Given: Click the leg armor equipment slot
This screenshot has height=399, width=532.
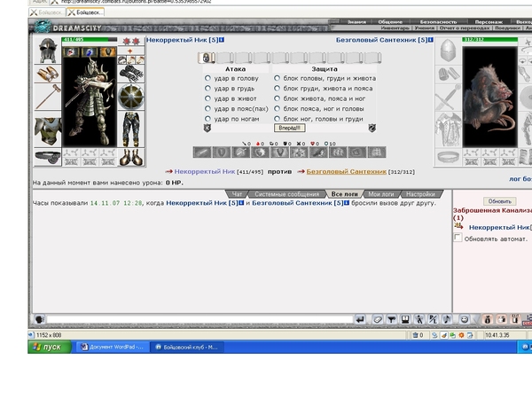Looking at the screenshot, I should pos(131,129).
